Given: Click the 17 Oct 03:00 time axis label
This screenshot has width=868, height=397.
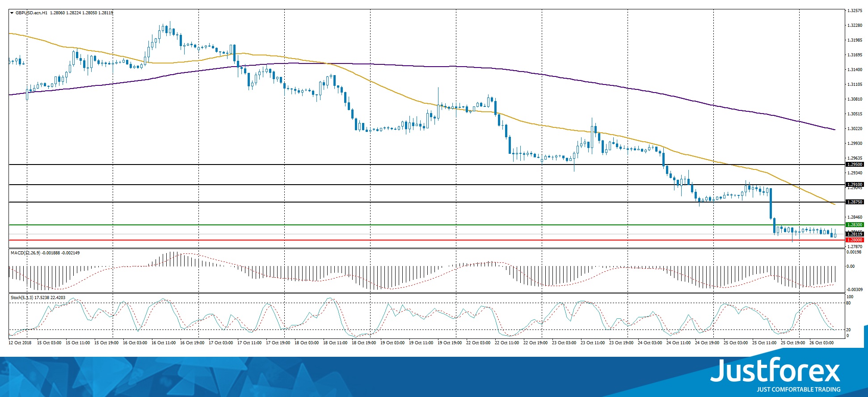Looking at the screenshot, I should (221, 343).
